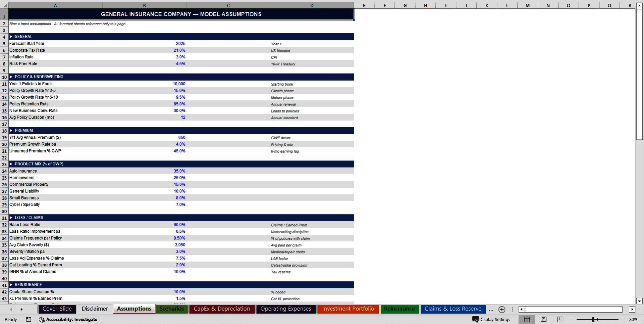Add a new worksheet with the plus icon
Screen dimensions: 644x324
pos(502,309)
